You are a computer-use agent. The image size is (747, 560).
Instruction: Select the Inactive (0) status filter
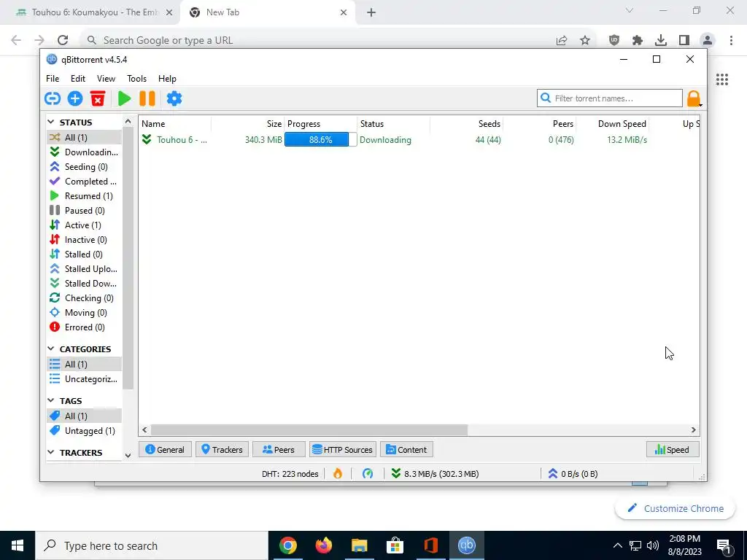click(85, 239)
